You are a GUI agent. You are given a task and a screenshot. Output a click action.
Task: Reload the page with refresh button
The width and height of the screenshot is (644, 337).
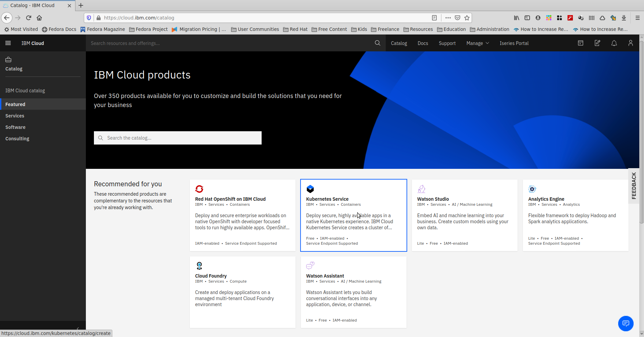[x=29, y=18]
